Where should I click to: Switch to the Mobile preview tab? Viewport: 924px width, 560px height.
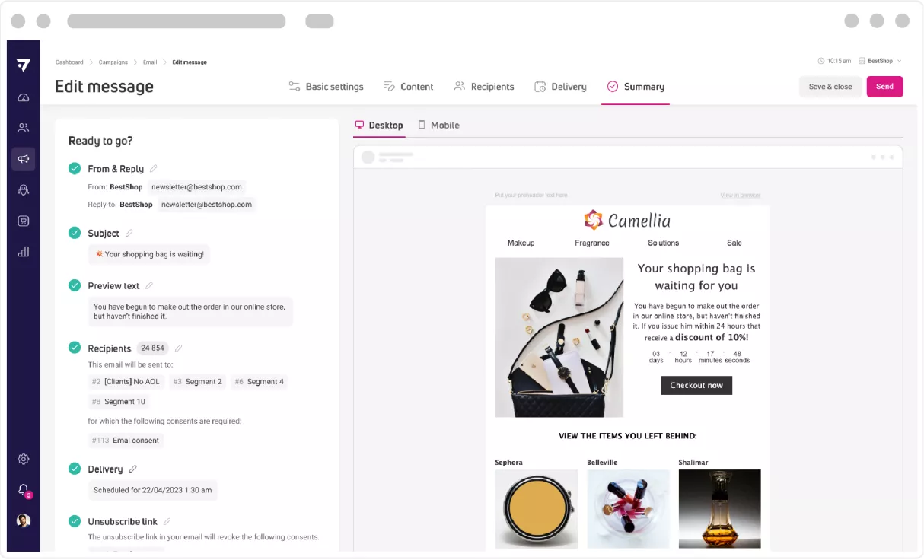(x=438, y=126)
